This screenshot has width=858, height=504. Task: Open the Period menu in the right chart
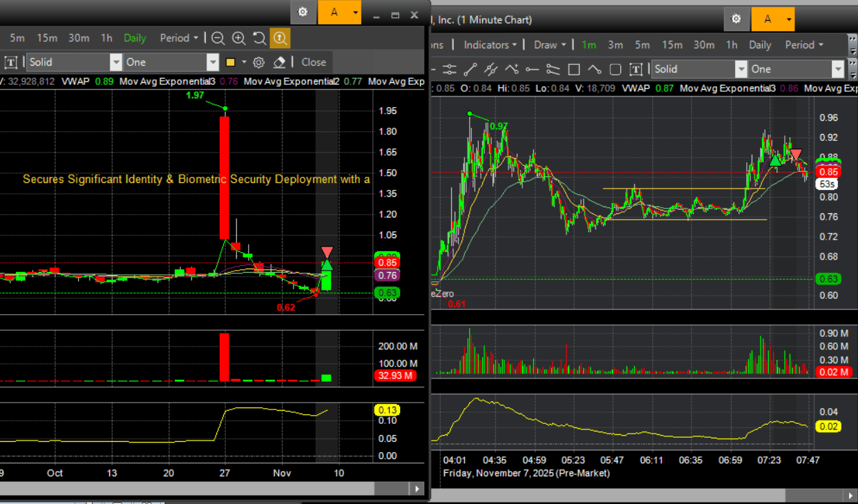pos(804,45)
